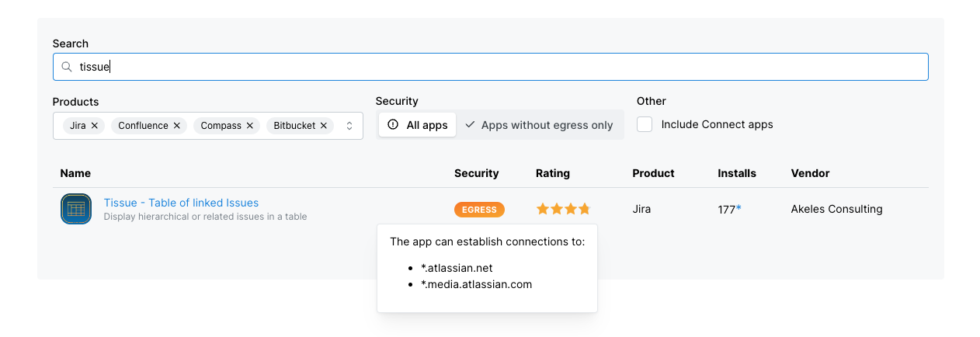Open Tissue - Table of linked Issues link
980x337 pixels.
[181, 203]
